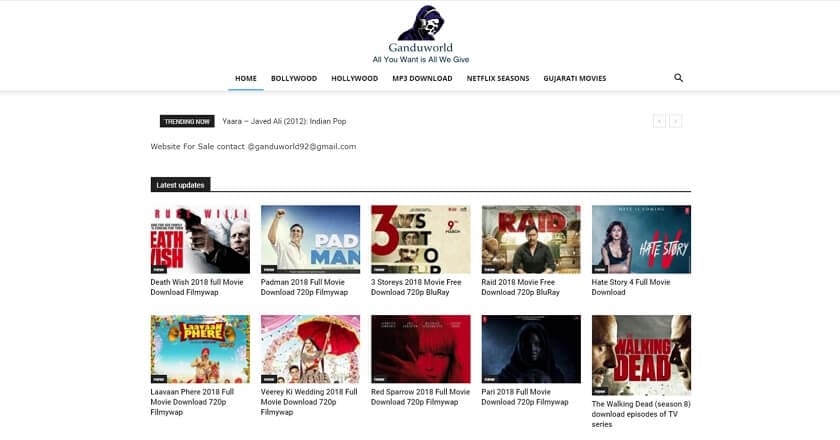Open link Laavaan Phere 2018 Full Movie

pos(192,401)
